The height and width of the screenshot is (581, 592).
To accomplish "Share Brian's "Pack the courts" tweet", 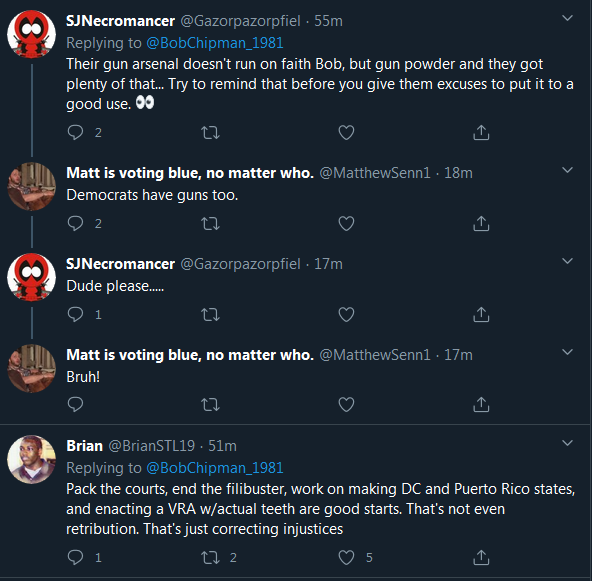I will pos(481,558).
